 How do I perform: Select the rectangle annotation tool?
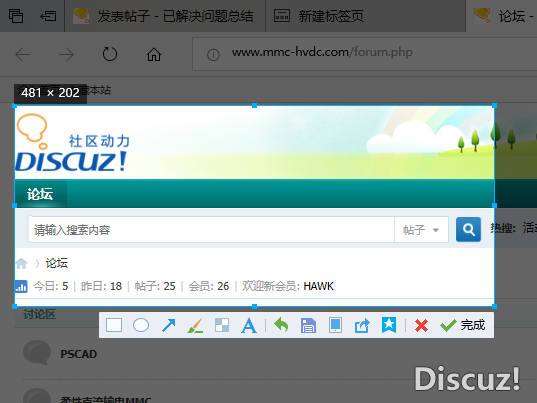click(x=114, y=325)
